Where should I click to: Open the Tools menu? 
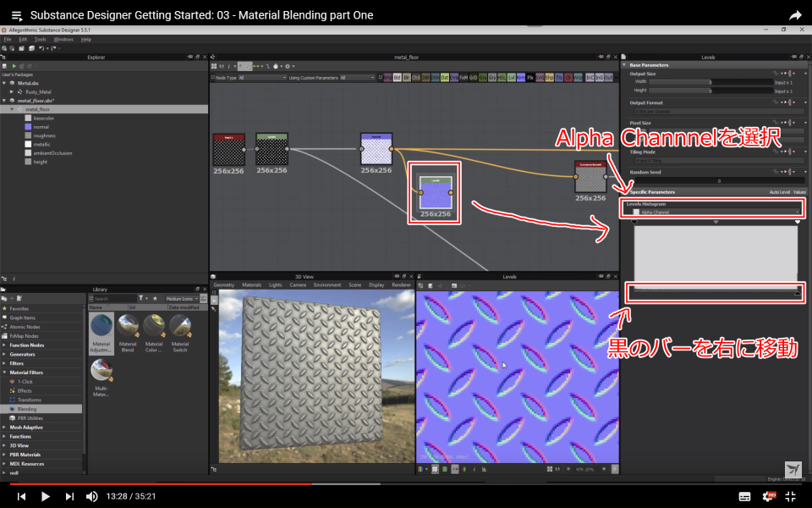[x=40, y=40]
